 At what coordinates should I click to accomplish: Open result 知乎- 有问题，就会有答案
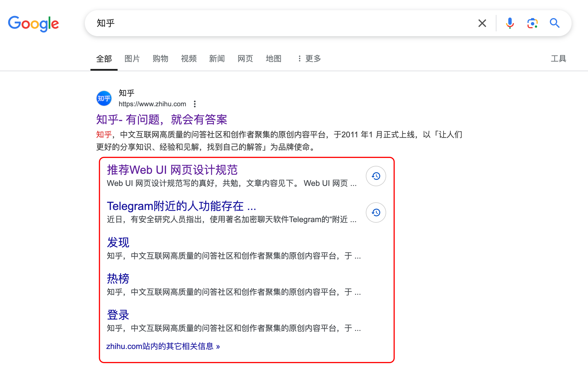(162, 120)
